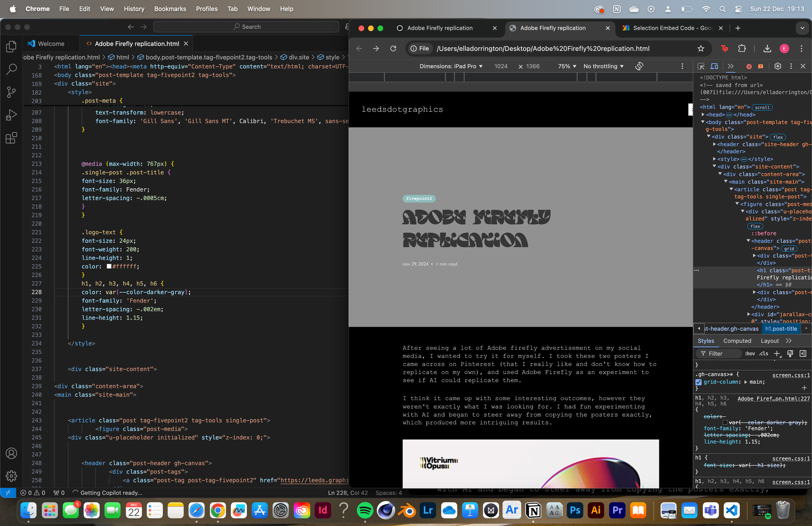Switch to the Computed tab in DevTools
The height and width of the screenshot is (526, 812).
[x=737, y=341]
